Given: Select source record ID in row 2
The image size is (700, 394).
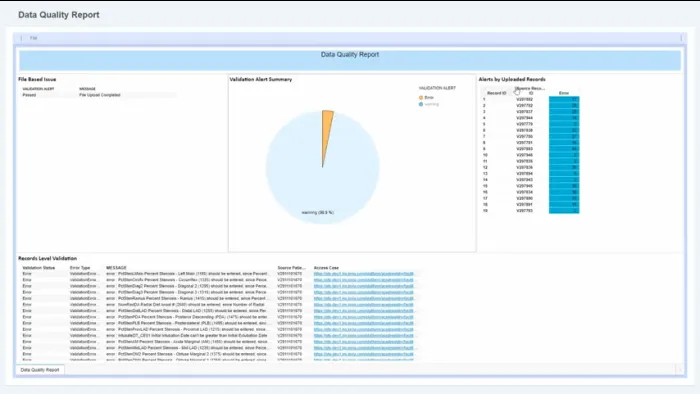Looking at the screenshot, I should (x=525, y=105).
